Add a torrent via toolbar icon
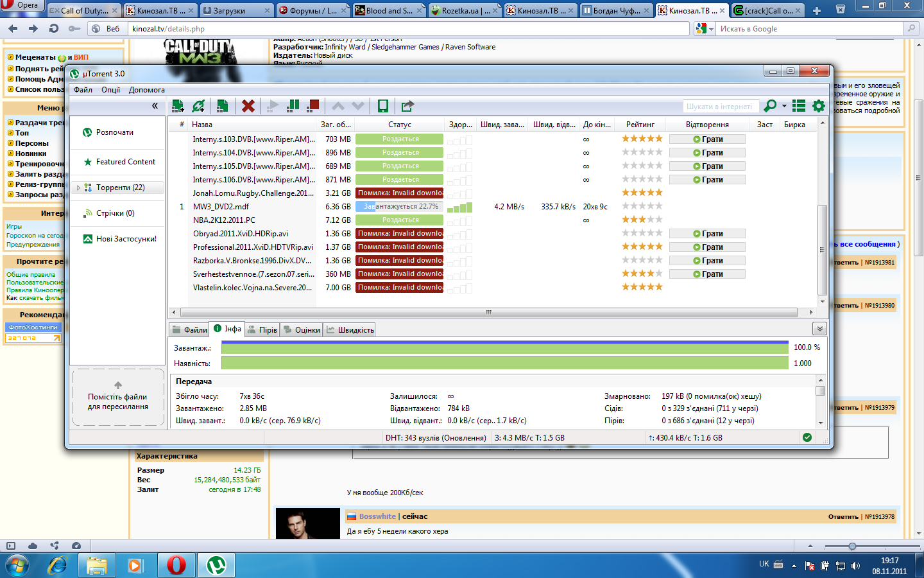The height and width of the screenshot is (578, 924). click(178, 106)
